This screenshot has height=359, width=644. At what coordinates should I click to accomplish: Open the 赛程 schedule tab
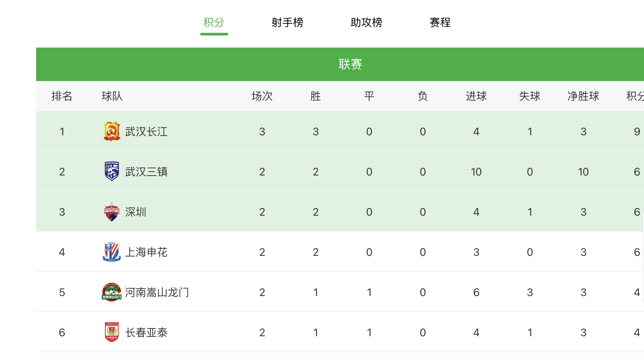440,22
